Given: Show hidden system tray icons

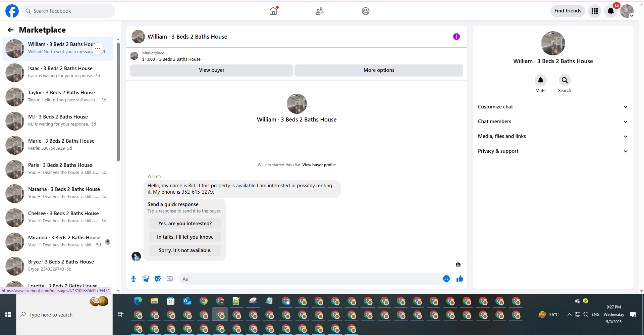Looking at the screenshot, I should (x=570, y=315).
